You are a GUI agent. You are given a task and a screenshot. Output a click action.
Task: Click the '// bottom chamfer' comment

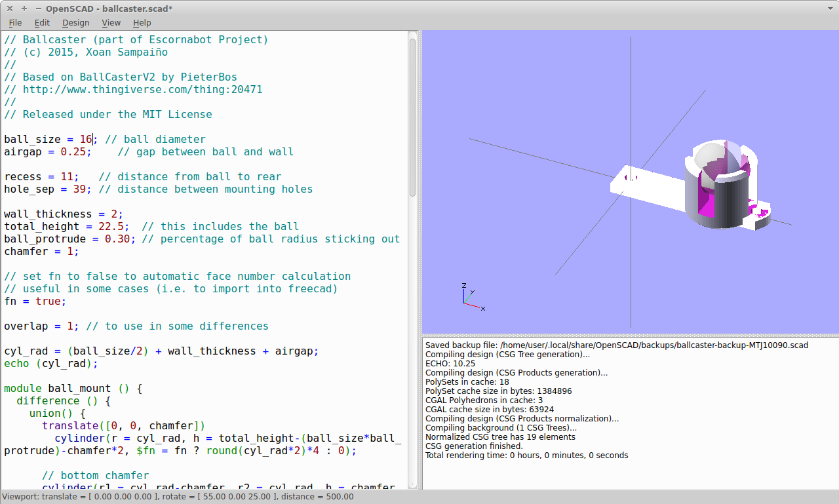click(x=95, y=476)
